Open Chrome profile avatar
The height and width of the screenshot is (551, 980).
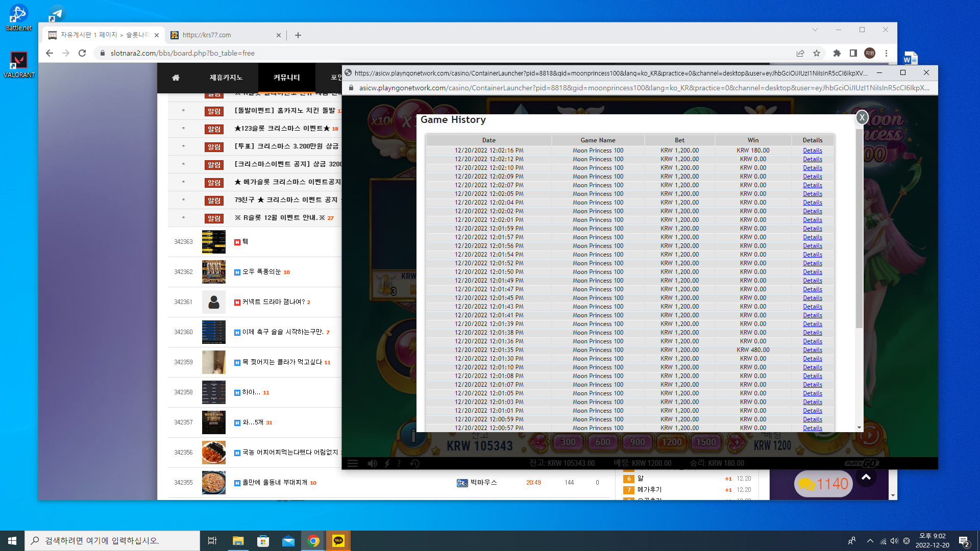(870, 53)
